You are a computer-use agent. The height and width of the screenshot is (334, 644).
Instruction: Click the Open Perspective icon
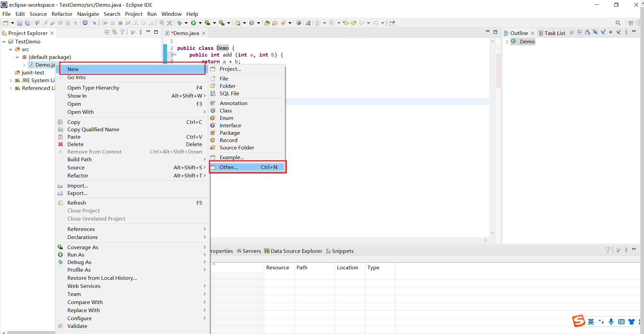pyautogui.click(x=631, y=23)
